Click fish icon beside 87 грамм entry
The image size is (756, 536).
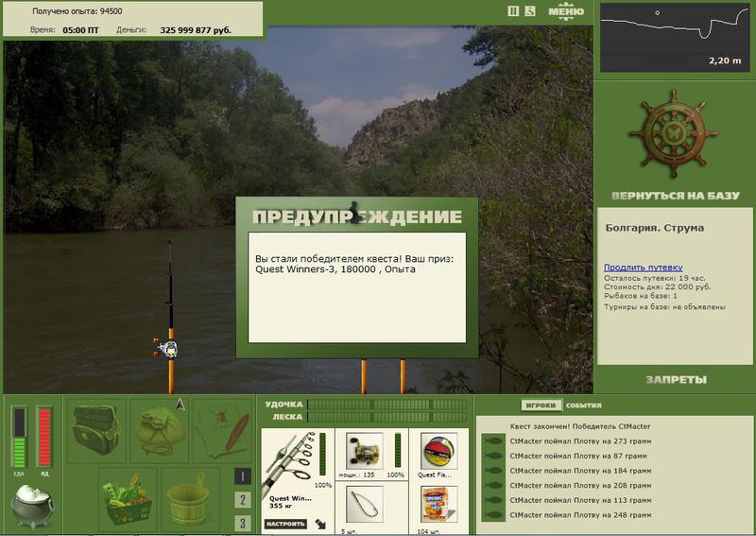[x=493, y=456]
